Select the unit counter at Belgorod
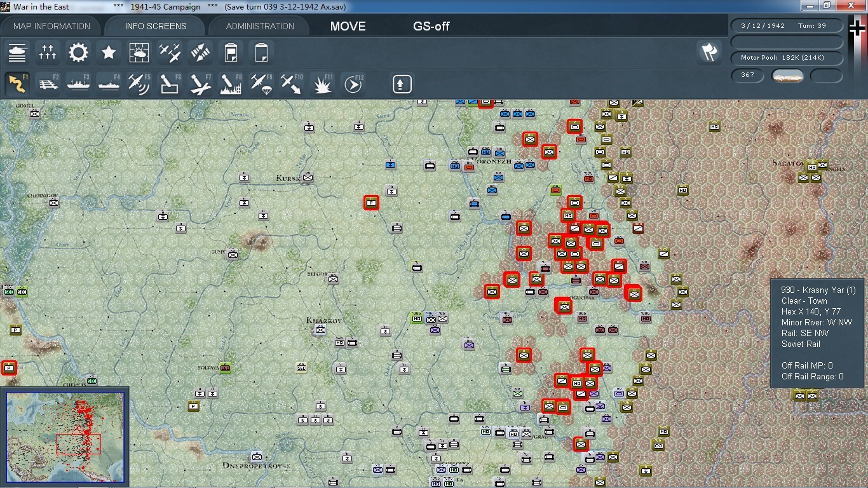The image size is (868, 488). pyautogui.click(x=334, y=279)
